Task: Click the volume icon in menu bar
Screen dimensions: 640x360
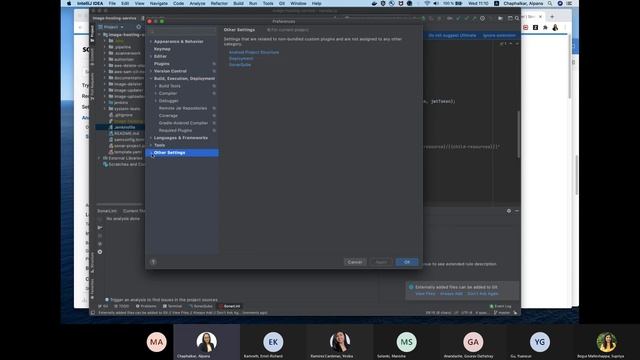Action: pyautogui.click(x=436, y=3)
